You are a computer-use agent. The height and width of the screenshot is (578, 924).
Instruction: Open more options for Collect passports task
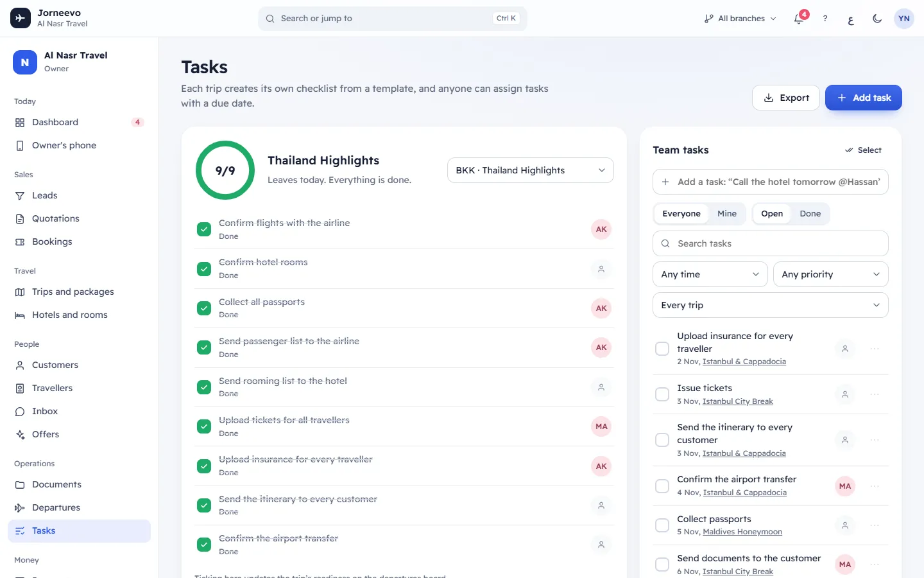click(875, 525)
